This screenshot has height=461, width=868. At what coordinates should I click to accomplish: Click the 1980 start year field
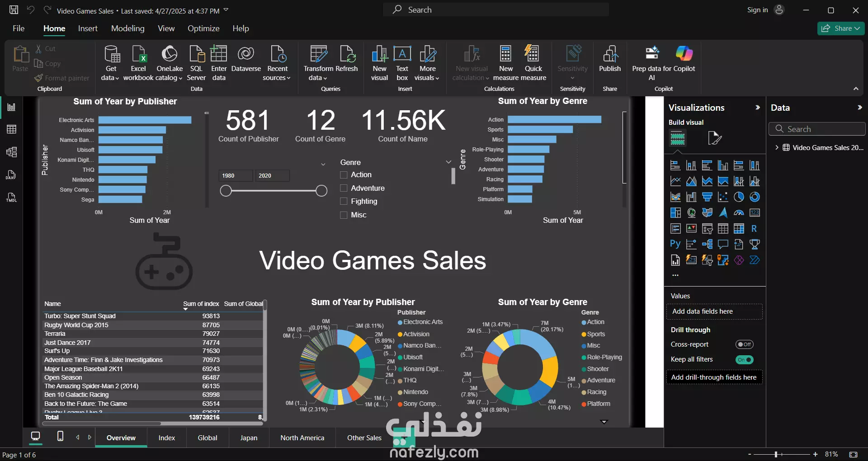click(236, 175)
